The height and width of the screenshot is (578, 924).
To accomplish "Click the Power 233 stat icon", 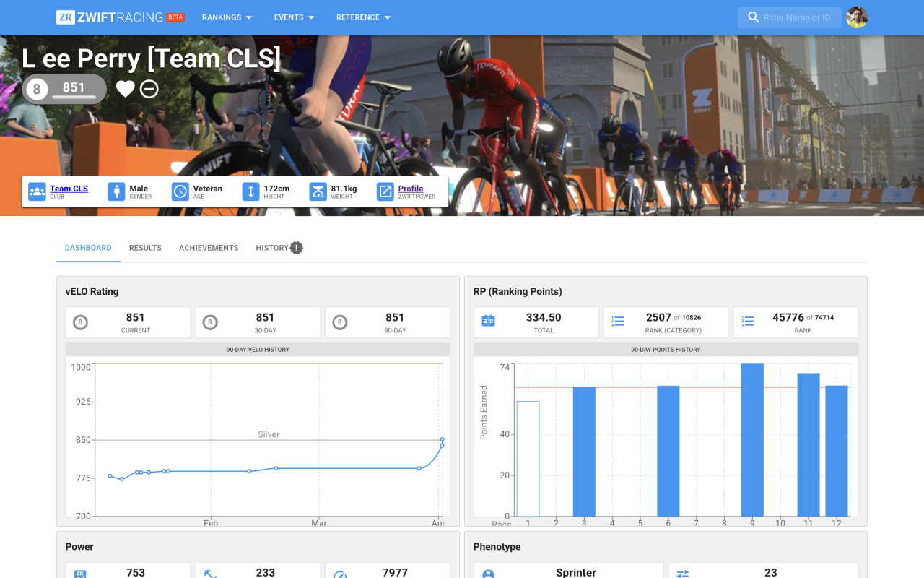I will tap(210, 574).
